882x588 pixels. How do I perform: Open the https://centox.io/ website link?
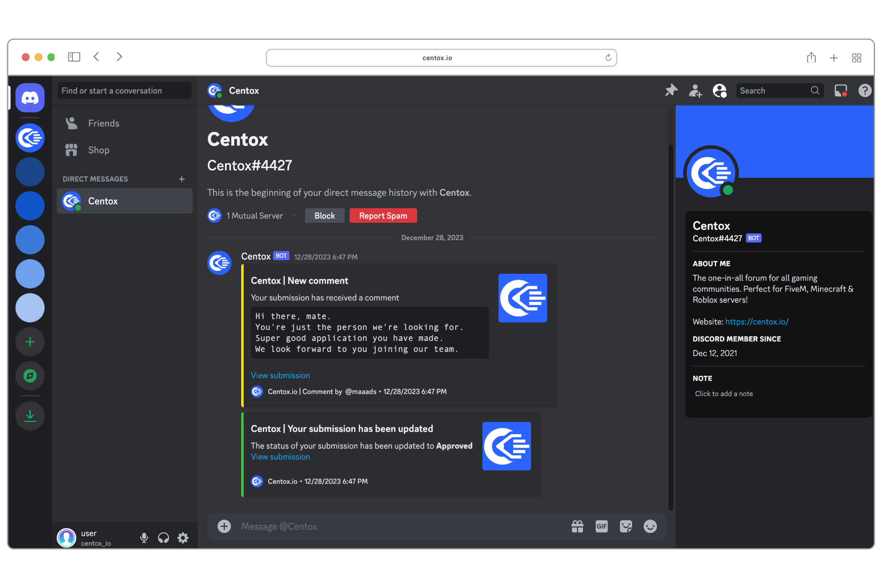[756, 322]
